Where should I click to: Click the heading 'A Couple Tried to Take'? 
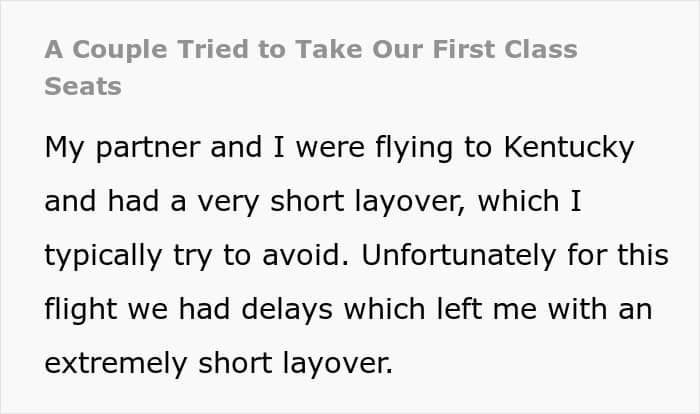tap(204, 49)
